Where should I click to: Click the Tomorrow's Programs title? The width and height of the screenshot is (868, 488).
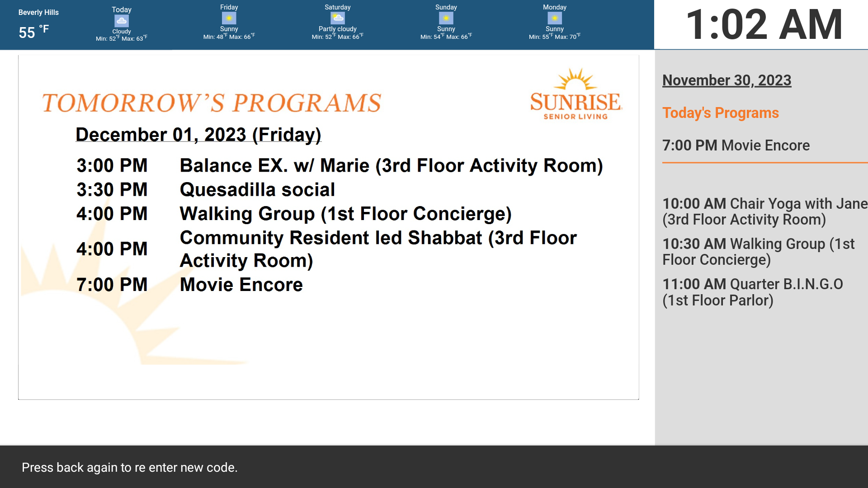pyautogui.click(x=212, y=103)
